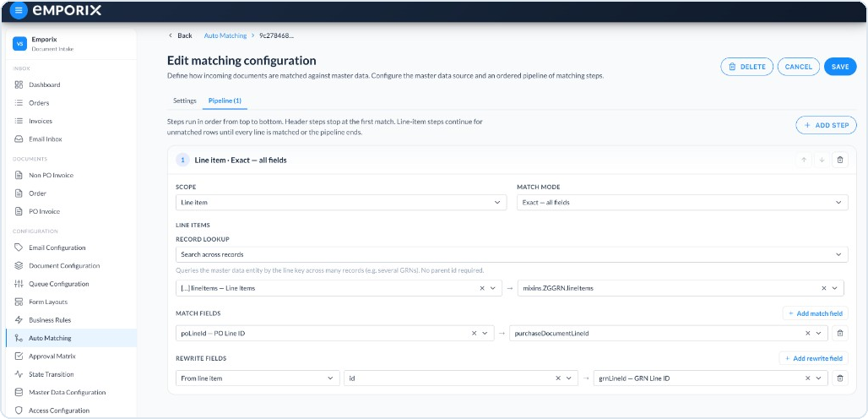Screen dimensions: 868x419
Task: Expand the lineItems — Line Items combo box
Action: (x=492, y=288)
